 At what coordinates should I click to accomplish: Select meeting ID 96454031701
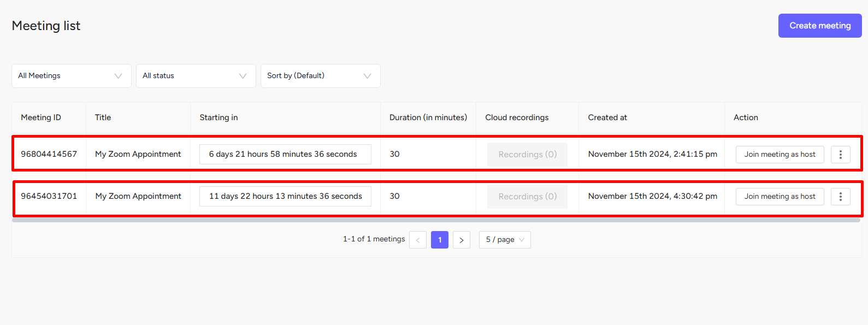49,196
